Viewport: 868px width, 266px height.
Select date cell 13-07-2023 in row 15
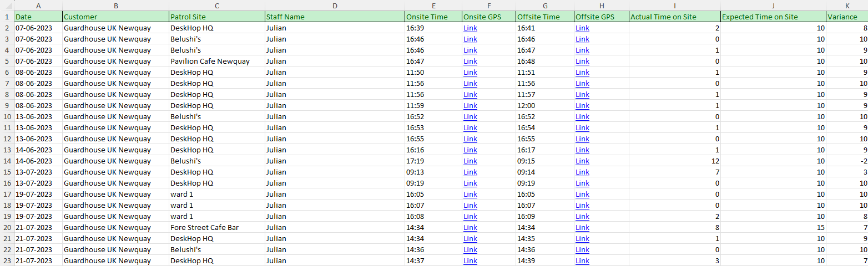click(38, 172)
